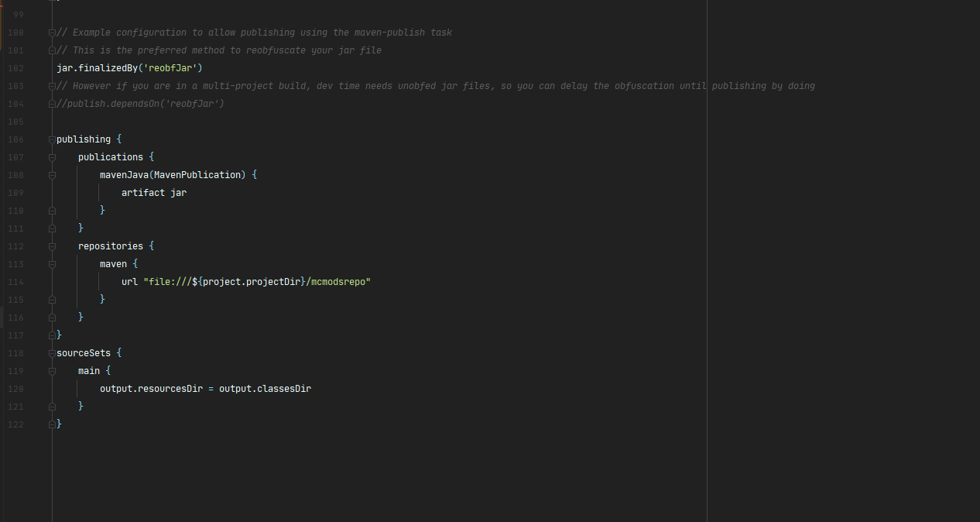Collapse the repositories block fold marker
This screenshot has height=522, width=980.
(x=52, y=246)
